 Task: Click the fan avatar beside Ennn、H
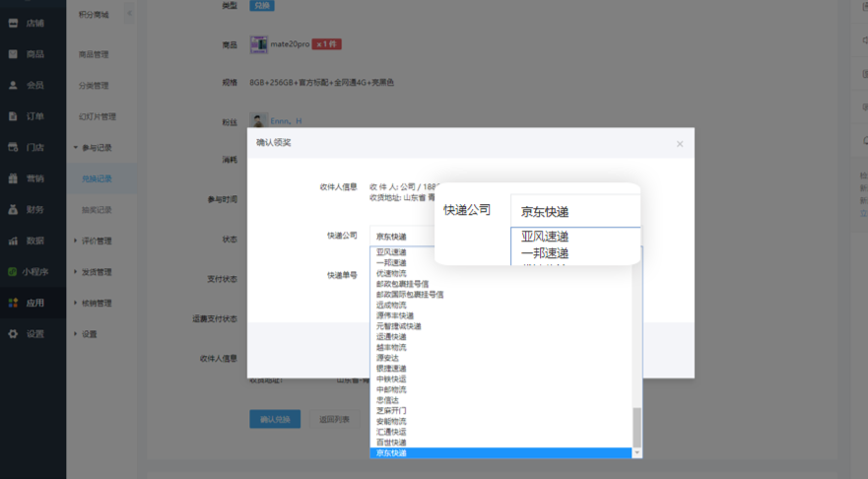(258, 120)
